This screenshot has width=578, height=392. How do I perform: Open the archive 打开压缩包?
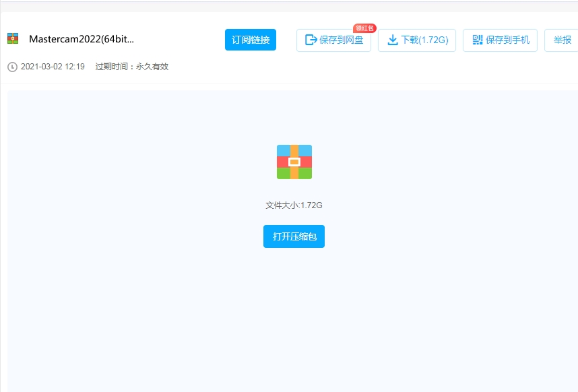point(294,236)
